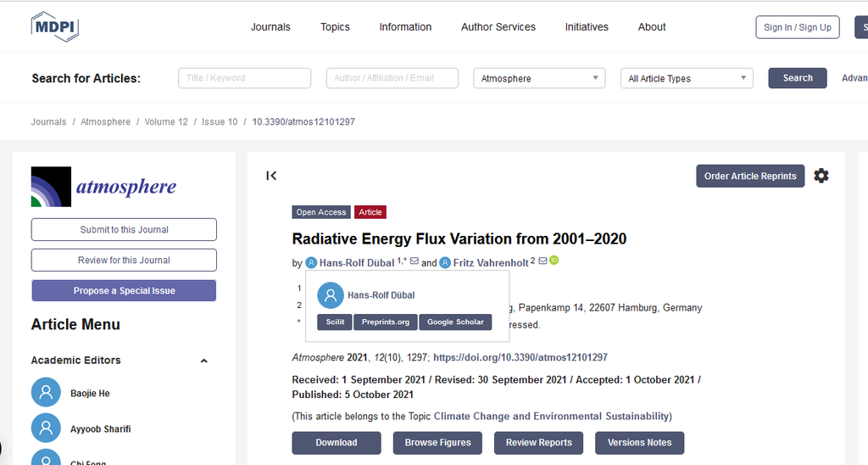Open the Journals menu

270,27
